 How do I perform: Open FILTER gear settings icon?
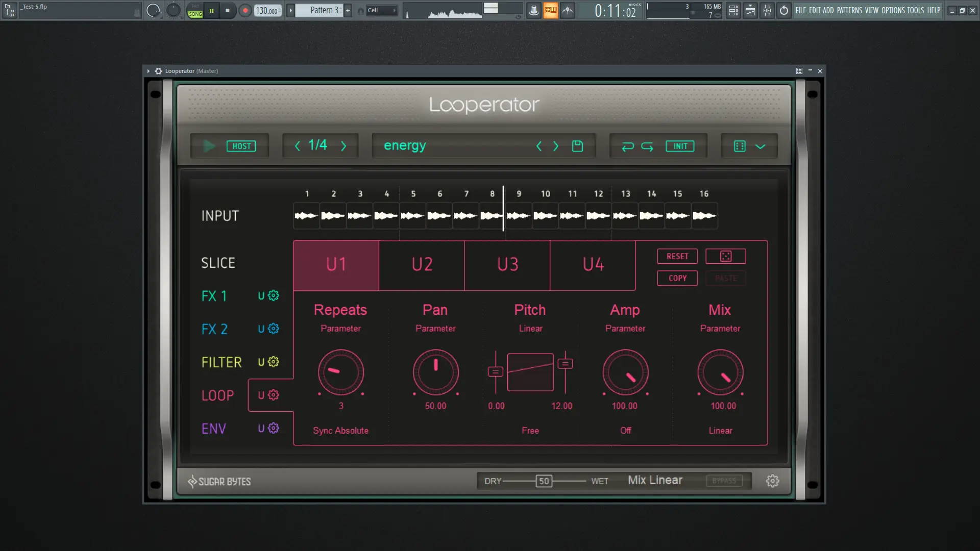coord(274,362)
